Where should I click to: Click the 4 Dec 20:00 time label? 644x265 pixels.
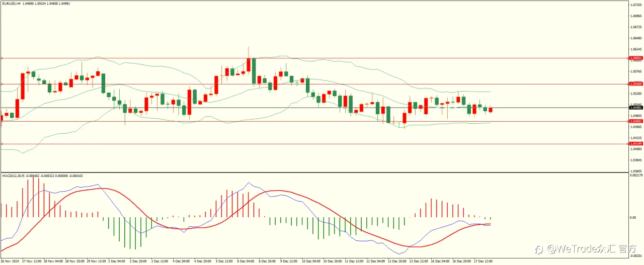[203, 261]
